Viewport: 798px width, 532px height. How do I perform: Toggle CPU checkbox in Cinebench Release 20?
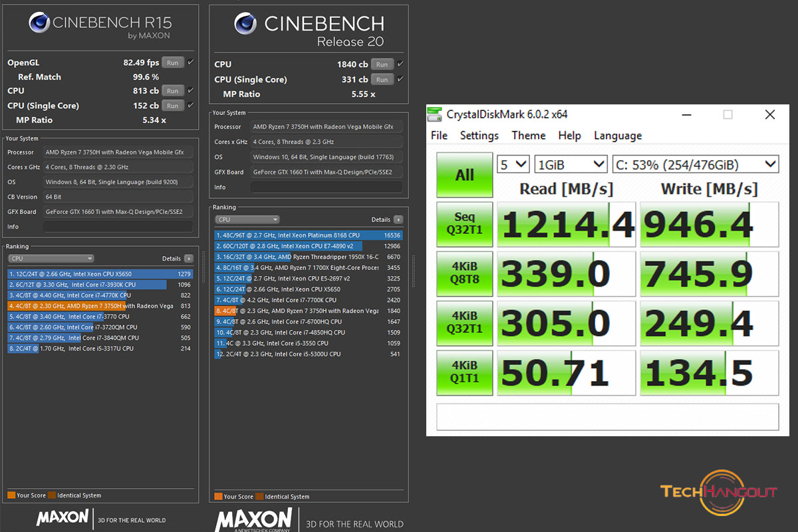click(400, 65)
